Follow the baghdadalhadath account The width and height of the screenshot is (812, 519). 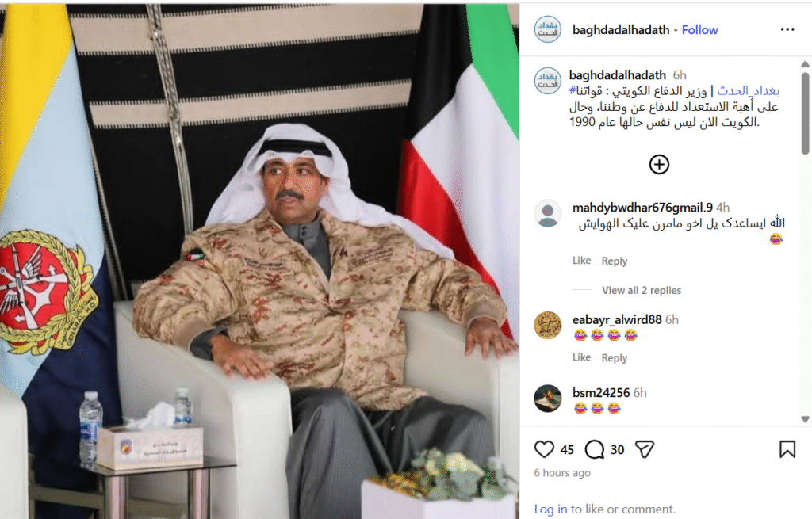coord(699,30)
